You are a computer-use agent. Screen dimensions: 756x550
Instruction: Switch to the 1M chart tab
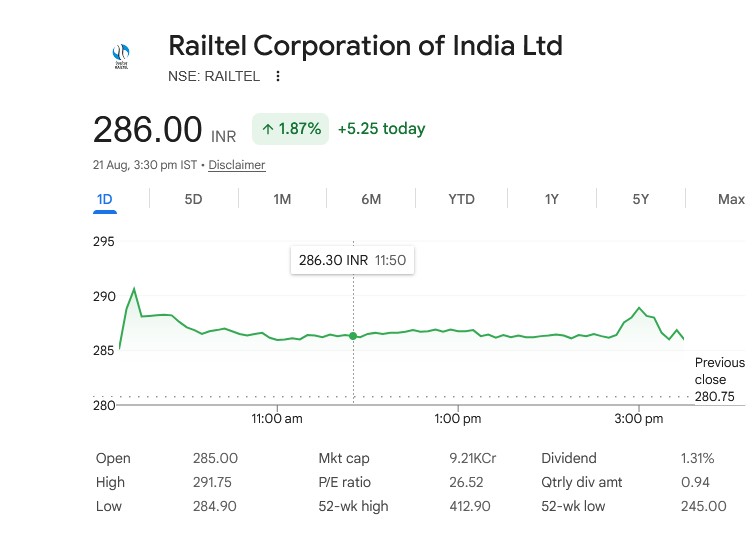coord(282,200)
